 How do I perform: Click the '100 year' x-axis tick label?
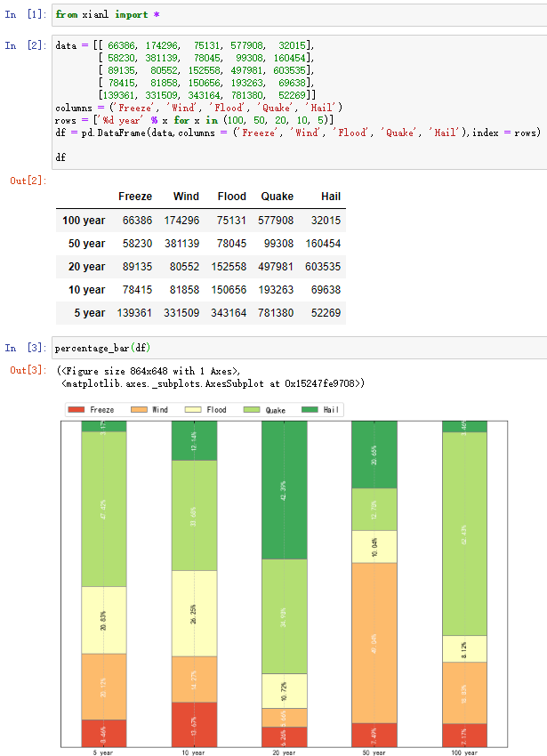pos(464,752)
